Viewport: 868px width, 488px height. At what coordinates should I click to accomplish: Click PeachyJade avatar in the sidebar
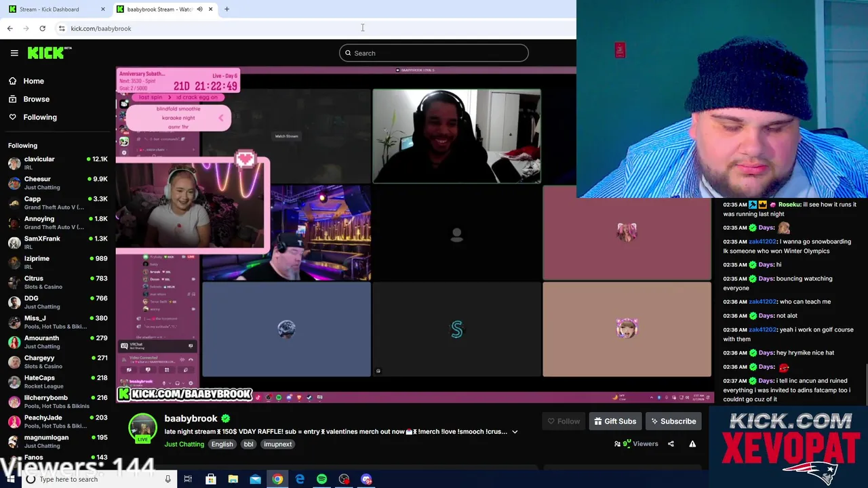[x=14, y=422]
